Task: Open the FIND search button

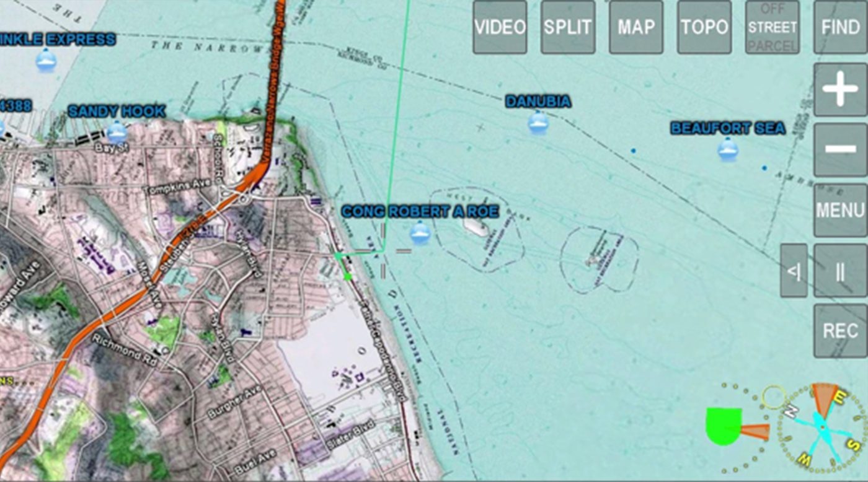Action: pyautogui.click(x=840, y=27)
